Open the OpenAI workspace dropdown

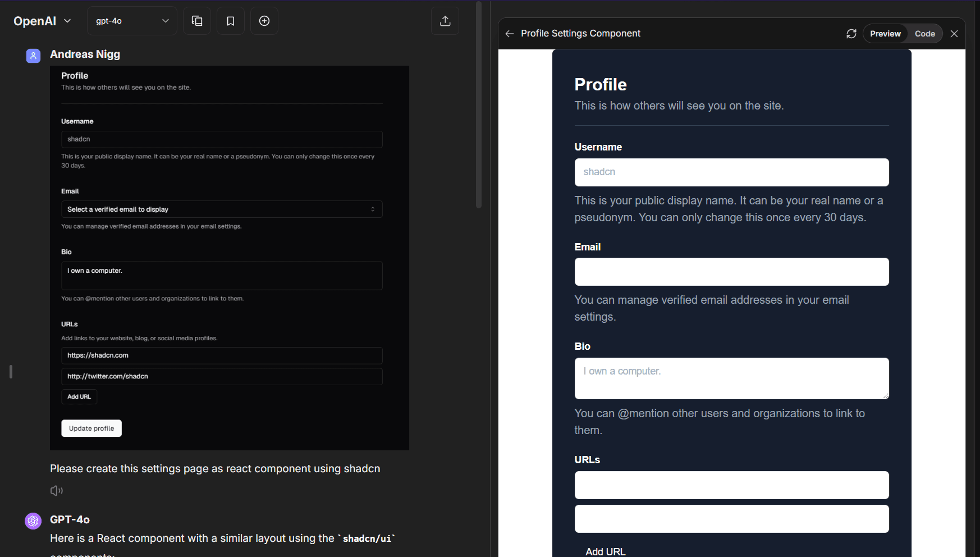[42, 21]
